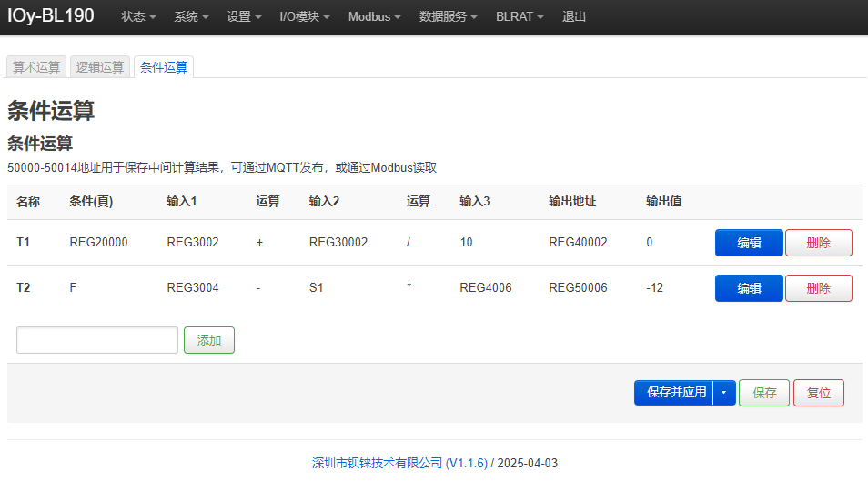Switch to the 逻辑运算 tab
Viewport: 868px width, 481px height.
[100, 67]
